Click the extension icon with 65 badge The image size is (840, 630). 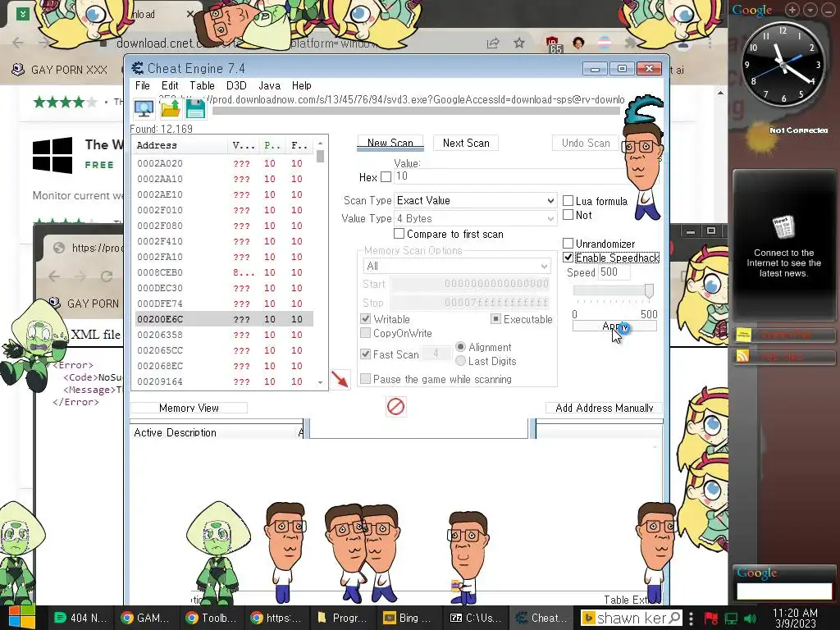553,44
